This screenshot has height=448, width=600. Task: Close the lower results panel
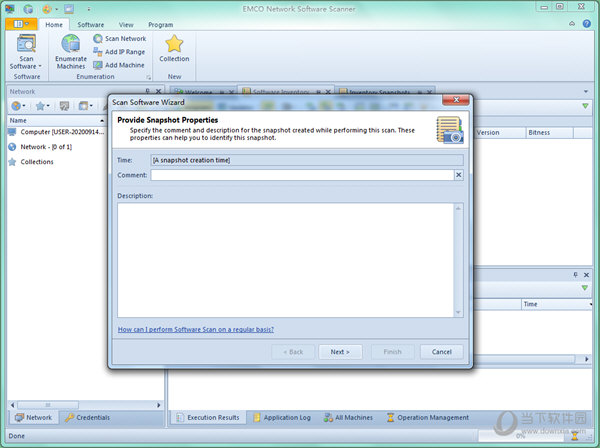click(x=586, y=275)
